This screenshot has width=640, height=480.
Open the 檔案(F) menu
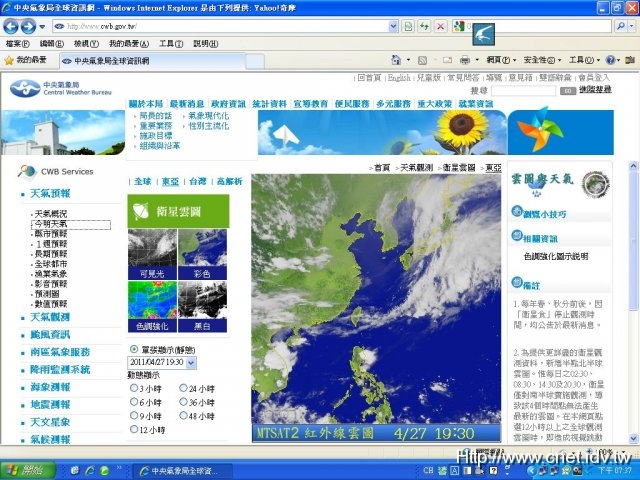click(17, 44)
